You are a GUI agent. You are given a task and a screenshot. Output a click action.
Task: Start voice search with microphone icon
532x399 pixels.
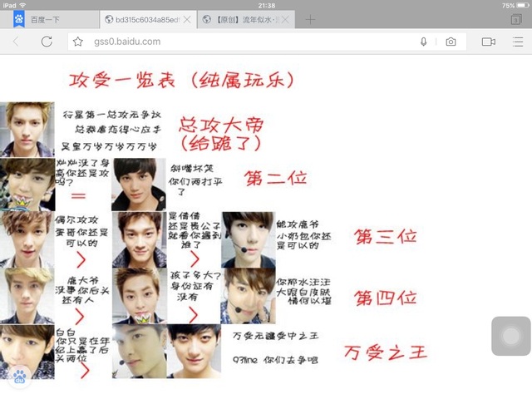[423, 42]
